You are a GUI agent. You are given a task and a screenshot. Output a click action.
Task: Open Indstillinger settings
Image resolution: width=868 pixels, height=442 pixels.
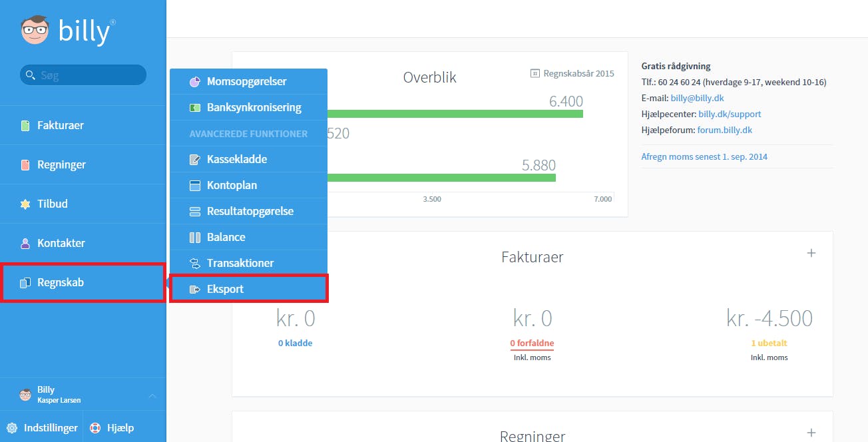(x=41, y=428)
